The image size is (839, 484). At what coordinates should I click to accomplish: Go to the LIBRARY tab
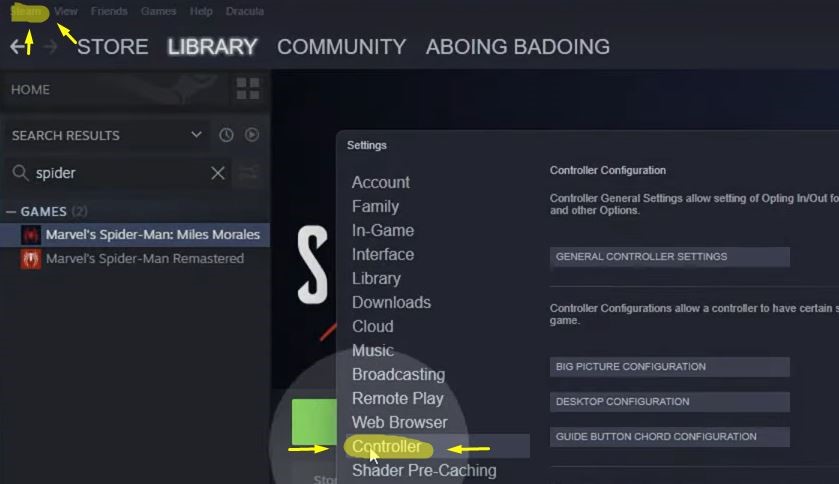212,47
